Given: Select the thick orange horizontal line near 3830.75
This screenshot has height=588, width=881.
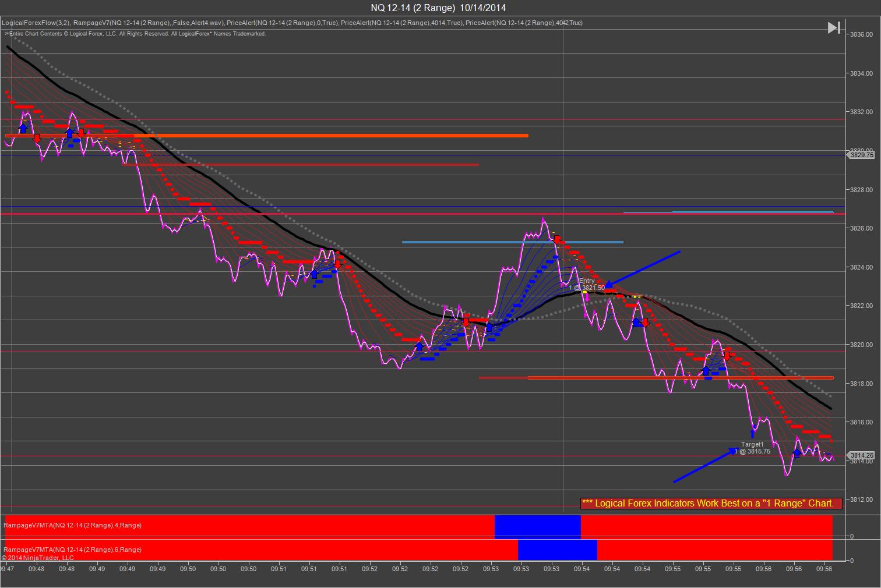Looking at the screenshot, I should coord(266,136).
